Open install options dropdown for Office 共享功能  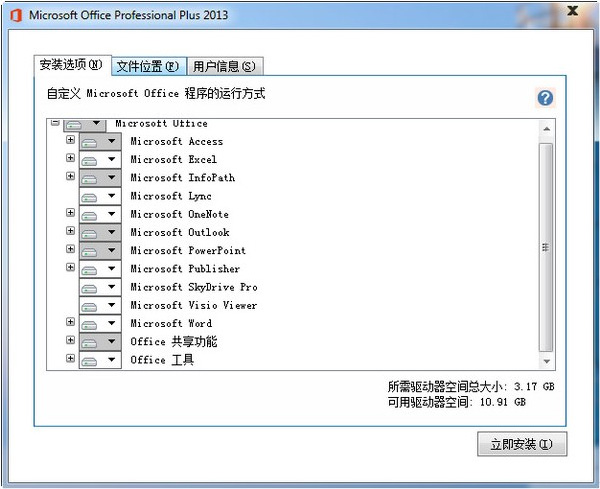click(x=100, y=342)
